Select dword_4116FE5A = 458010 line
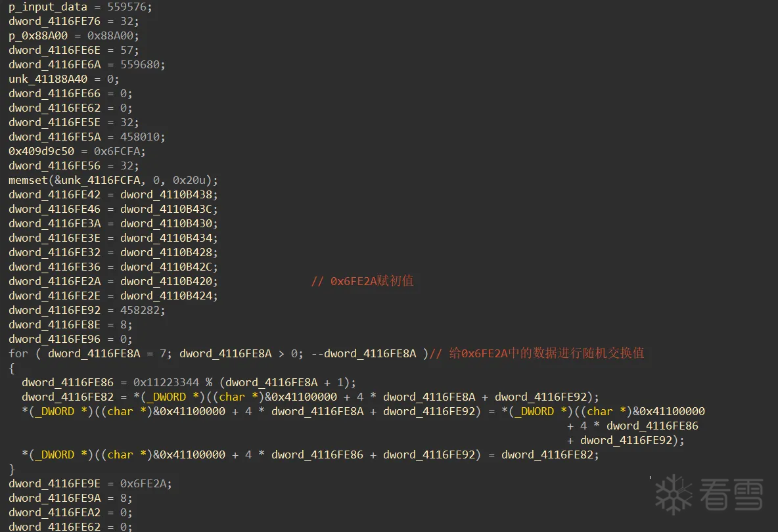This screenshot has height=532, width=778. coord(87,137)
